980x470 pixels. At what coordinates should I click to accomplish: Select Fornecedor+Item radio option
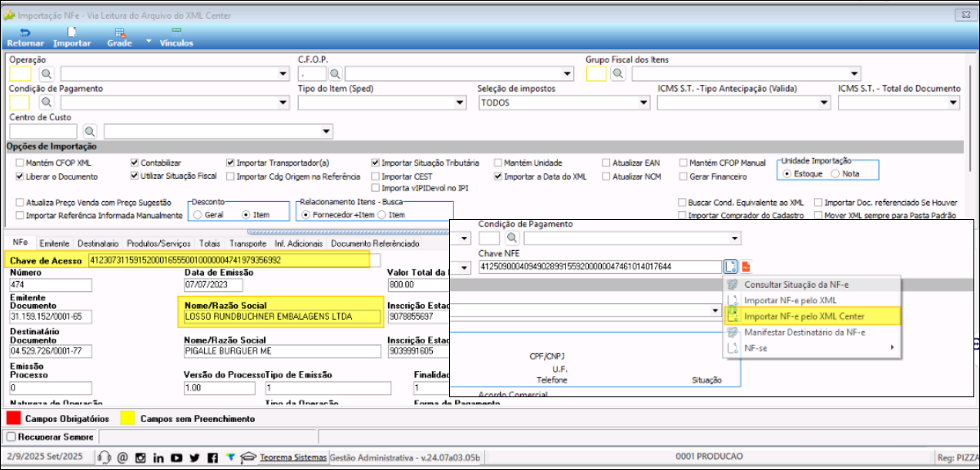[x=307, y=214]
